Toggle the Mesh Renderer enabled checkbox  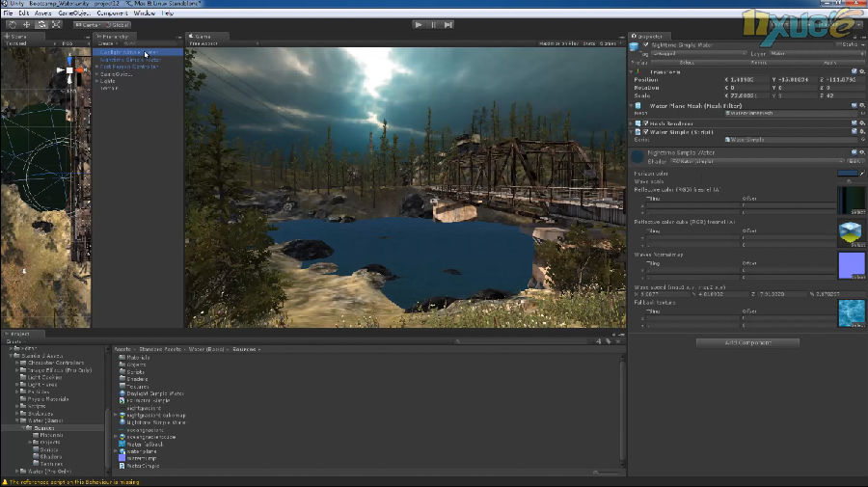click(645, 123)
